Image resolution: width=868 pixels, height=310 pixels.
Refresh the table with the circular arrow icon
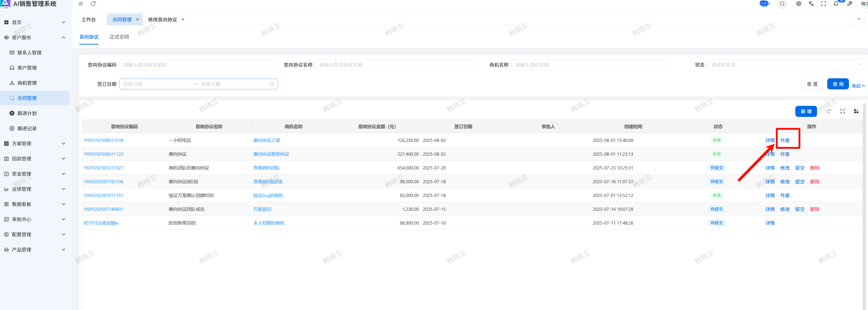click(x=829, y=111)
